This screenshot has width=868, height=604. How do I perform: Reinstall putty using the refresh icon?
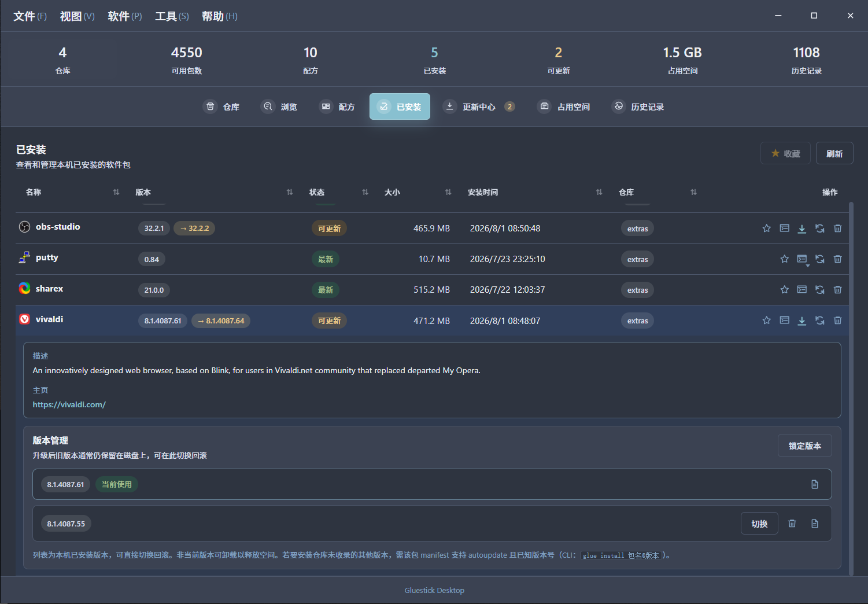pos(820,259)
